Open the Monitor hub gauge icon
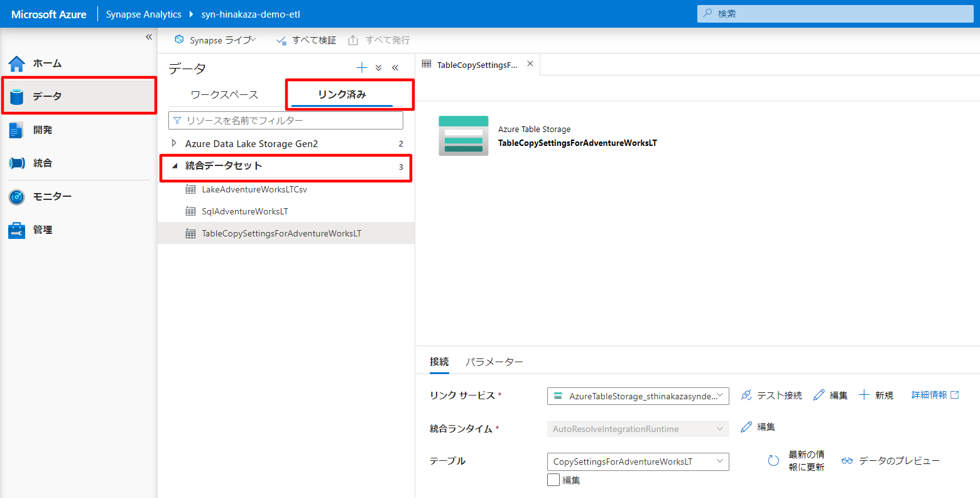 tap(16, 197)
